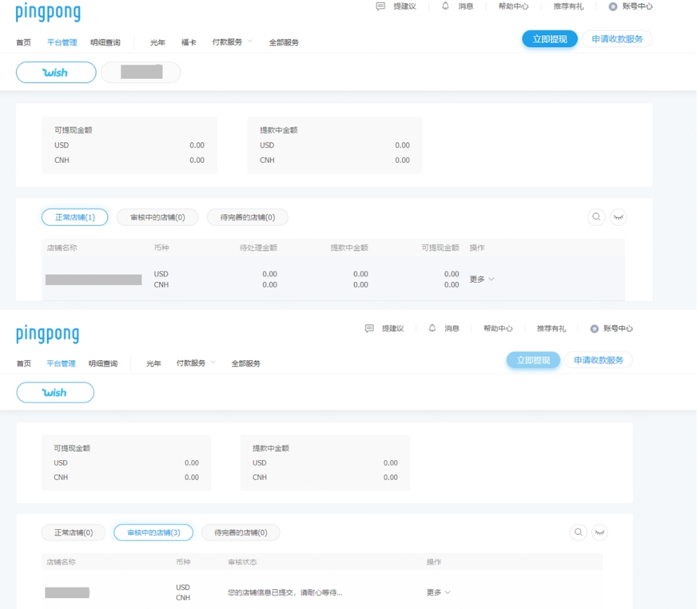Select the Wish platform tab next to the grayed tab
The width and height of the screenshot is (700, 609).
click(55, 72)
